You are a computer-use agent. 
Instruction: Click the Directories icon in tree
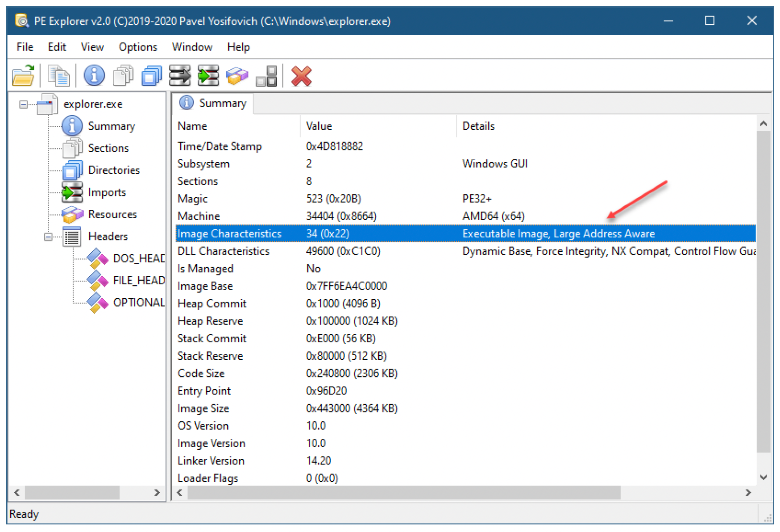point(72,170)
